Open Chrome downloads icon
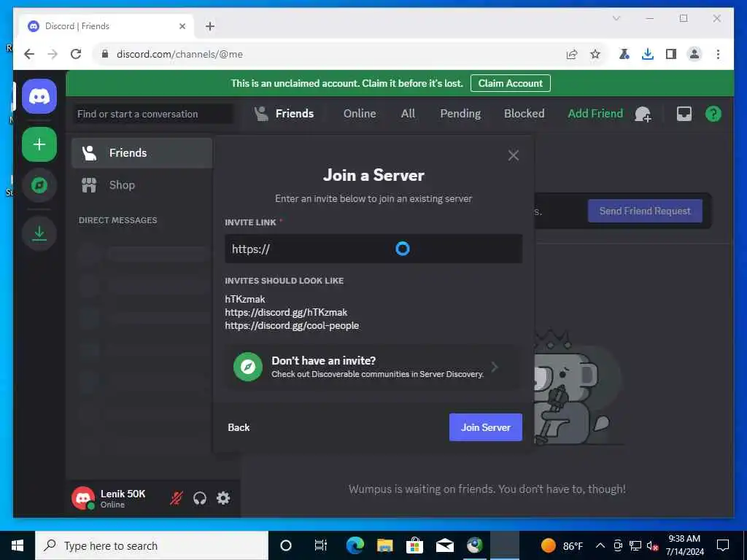Image resolution: width=747 pixels, height=560 pixels. pyautogui.click(x=648, y=54)
